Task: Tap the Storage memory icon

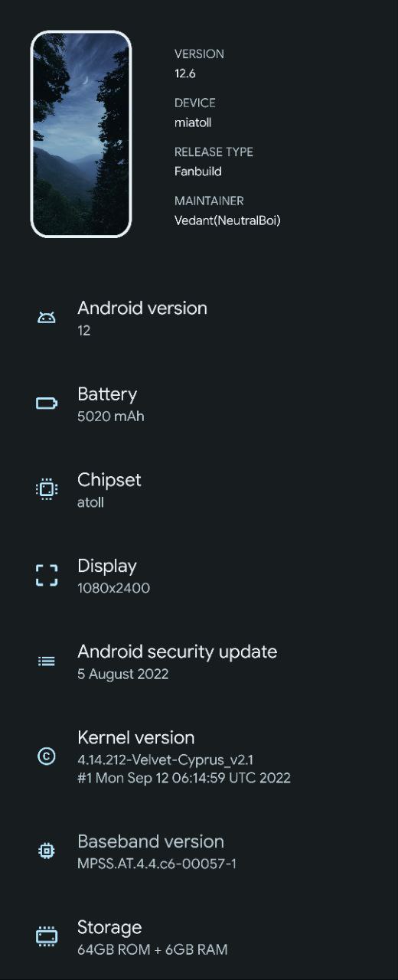Action: click(47, 936)
